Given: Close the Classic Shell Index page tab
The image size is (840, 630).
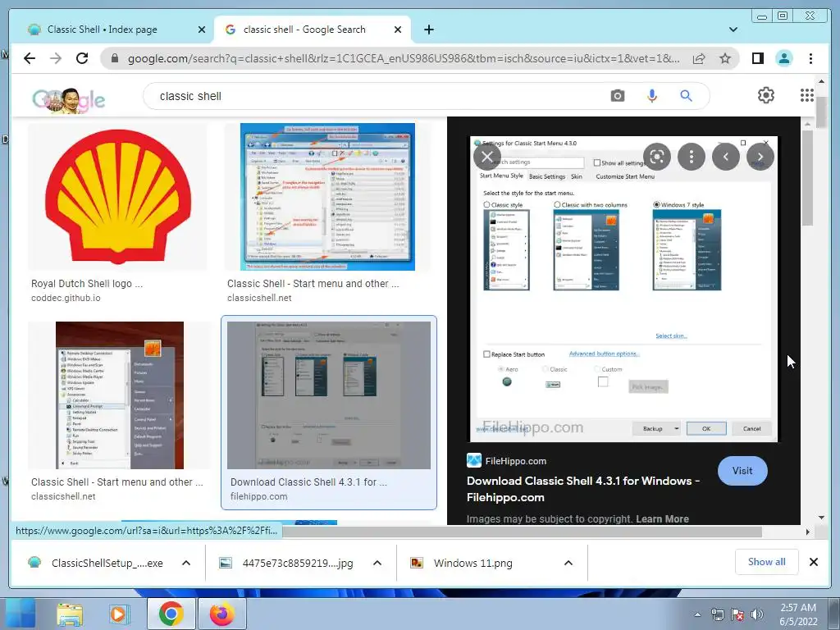Looking at the screenshot, I should pos(202,30).
